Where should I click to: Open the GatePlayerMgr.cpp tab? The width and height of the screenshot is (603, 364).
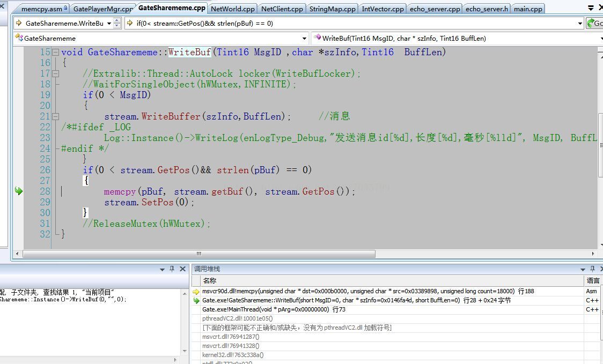point(102,9)
